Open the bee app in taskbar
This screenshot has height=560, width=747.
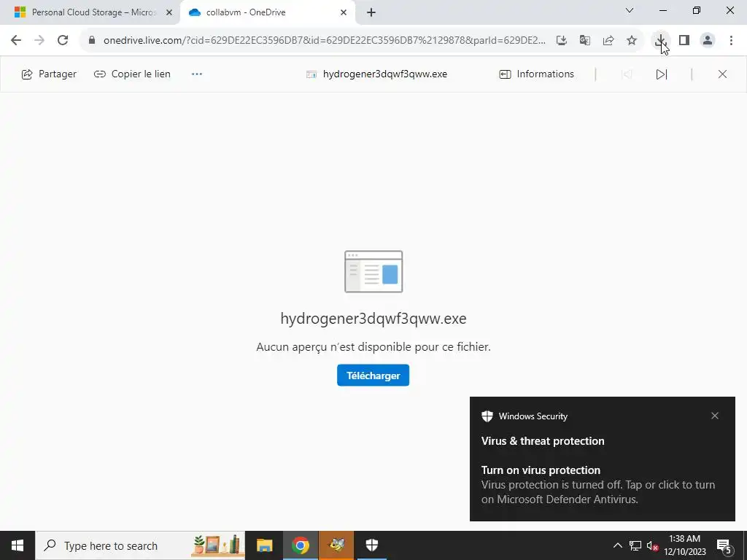pos(336,545)
